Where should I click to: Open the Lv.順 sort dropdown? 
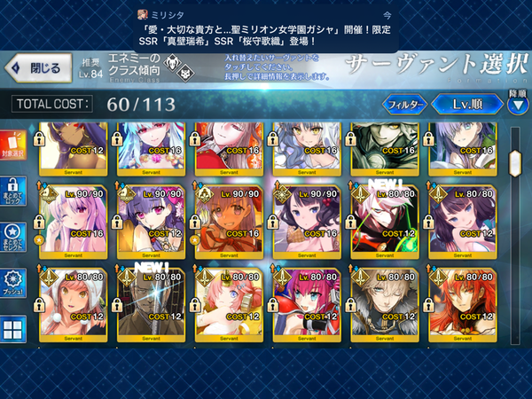tap(467, 104)
